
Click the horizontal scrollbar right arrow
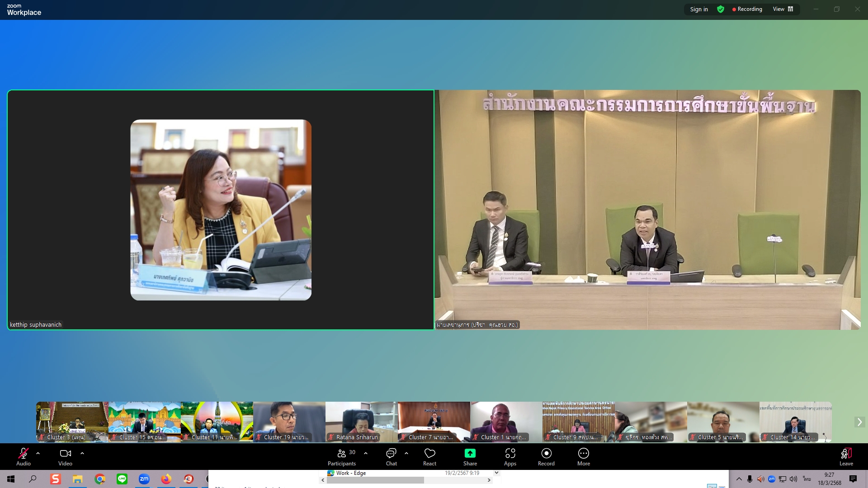[489, 480]
